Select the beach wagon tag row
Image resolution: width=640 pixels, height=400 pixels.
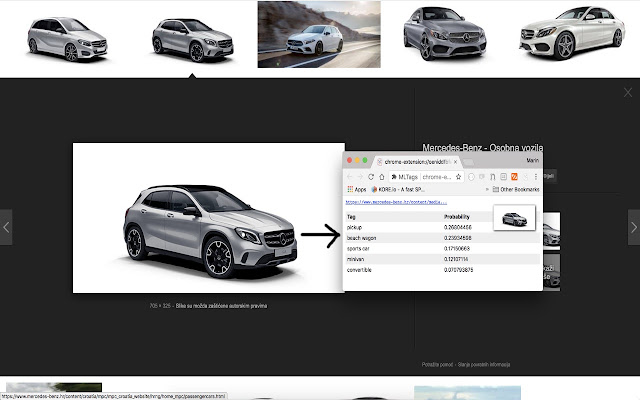442,238
